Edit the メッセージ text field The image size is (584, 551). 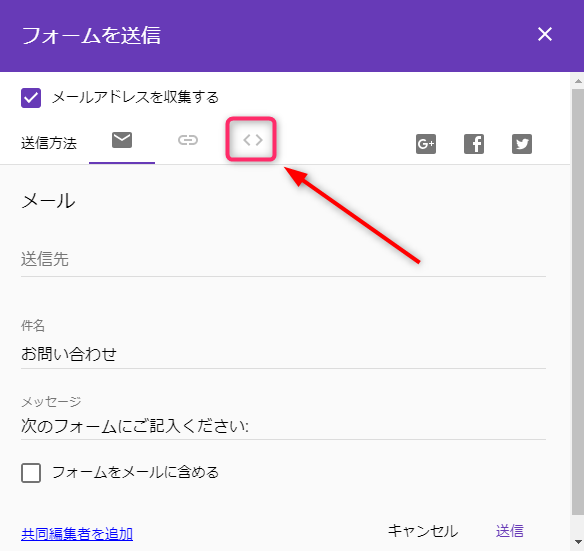click(x=283, y=426)
